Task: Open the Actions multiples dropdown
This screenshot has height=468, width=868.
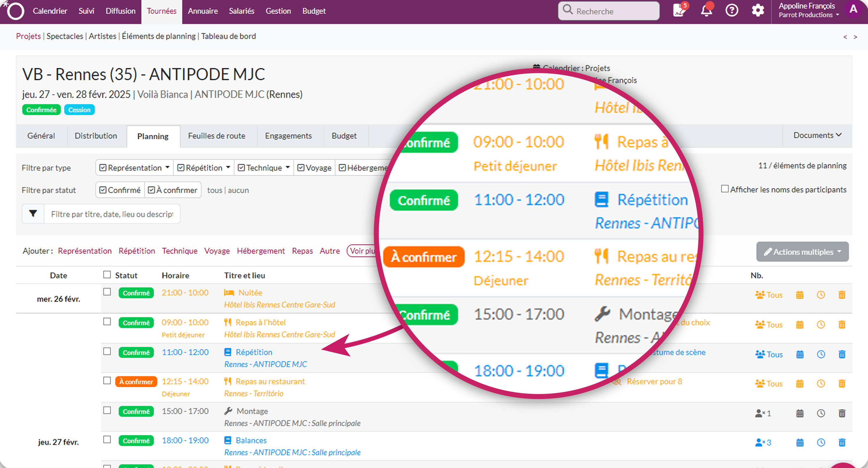Action: [802, 252]
